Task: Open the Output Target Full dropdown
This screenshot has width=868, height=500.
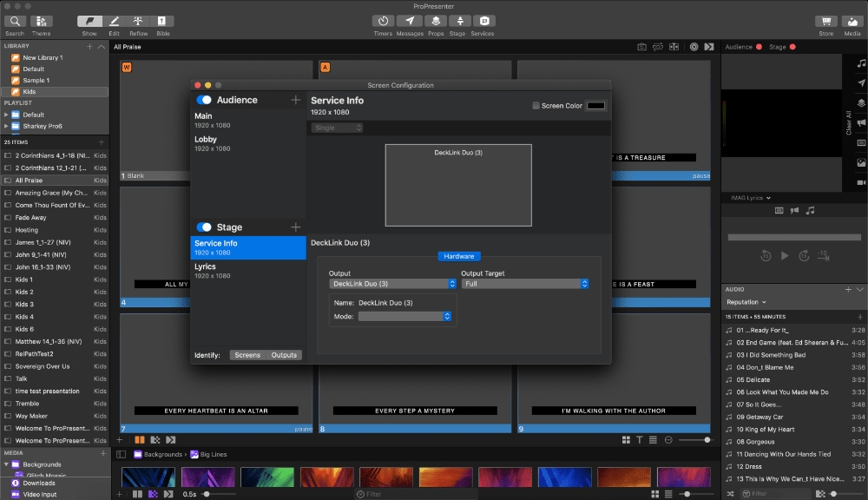Action: coord(524,284)
